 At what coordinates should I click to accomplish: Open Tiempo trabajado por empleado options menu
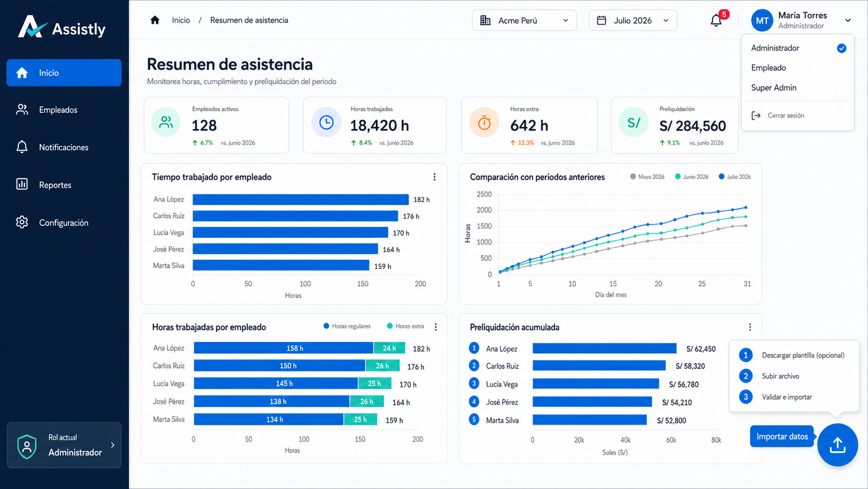(x=435, y=177)
